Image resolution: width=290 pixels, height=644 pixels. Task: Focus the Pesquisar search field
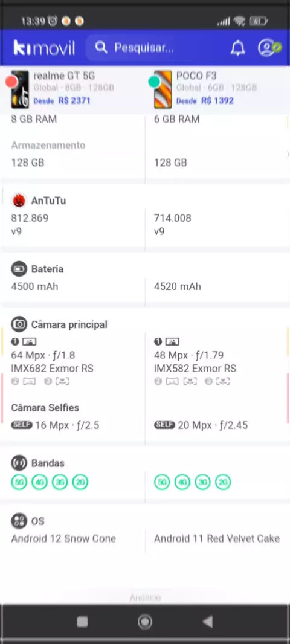[x=155, y=48]
